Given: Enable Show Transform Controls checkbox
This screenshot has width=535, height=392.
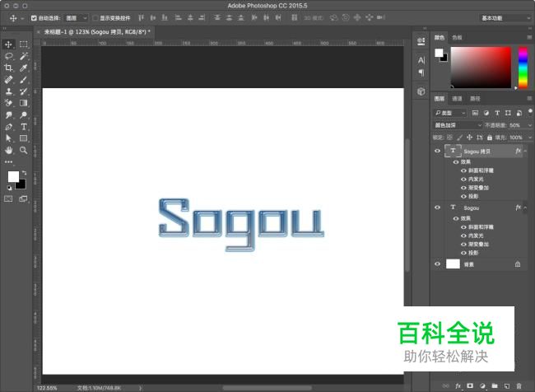Looking at the screenshot, I should point(95,18).
